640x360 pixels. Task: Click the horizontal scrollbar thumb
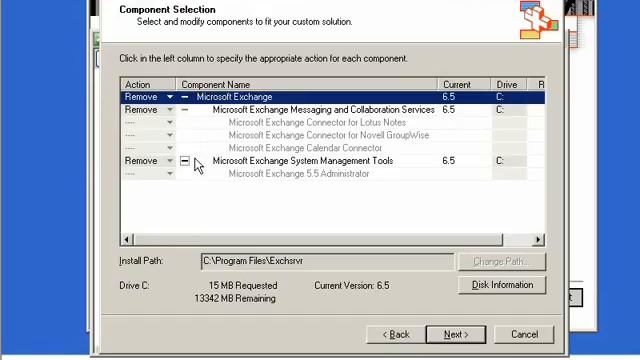click(x=318, y=240)
